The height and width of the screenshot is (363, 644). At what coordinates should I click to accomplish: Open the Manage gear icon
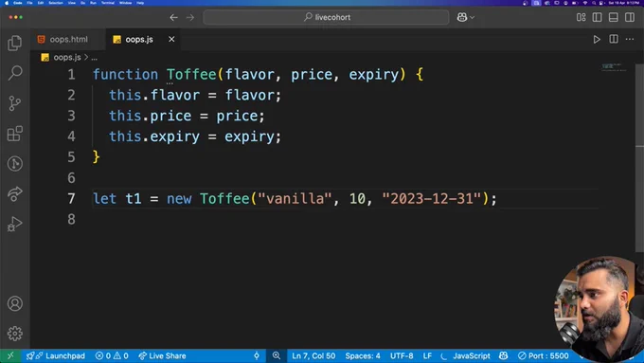point(15,334)
